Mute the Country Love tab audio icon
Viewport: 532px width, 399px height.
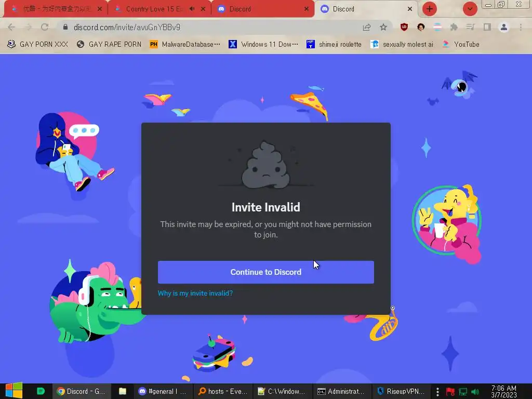tap(192, 9)
